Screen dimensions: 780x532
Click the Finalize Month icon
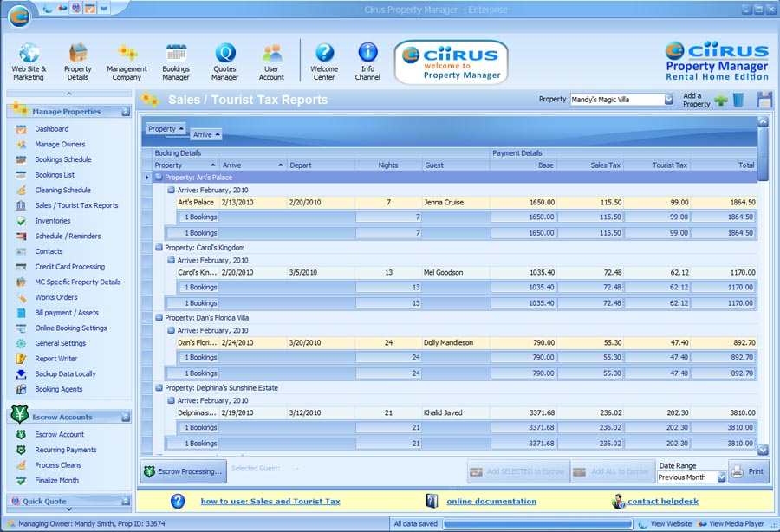pyautogui.click(x=21, y=481)
